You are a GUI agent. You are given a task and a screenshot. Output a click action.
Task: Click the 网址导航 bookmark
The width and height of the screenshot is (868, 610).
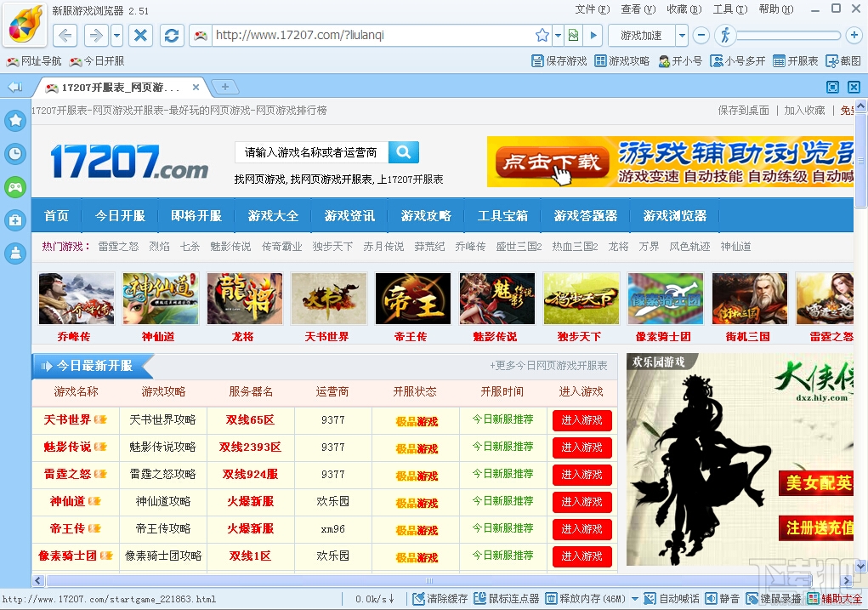(x=34, y=61)
